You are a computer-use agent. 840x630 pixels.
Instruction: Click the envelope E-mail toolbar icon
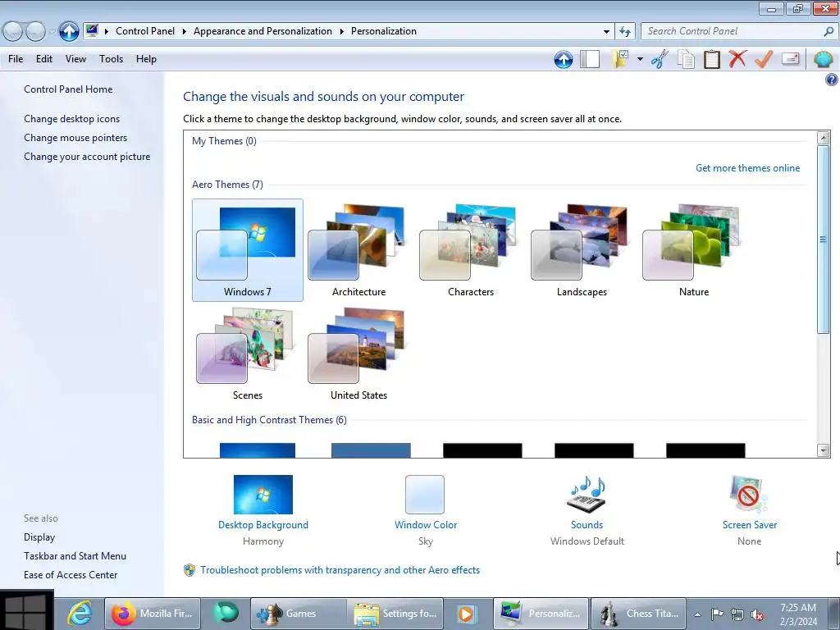click(790, 58)
